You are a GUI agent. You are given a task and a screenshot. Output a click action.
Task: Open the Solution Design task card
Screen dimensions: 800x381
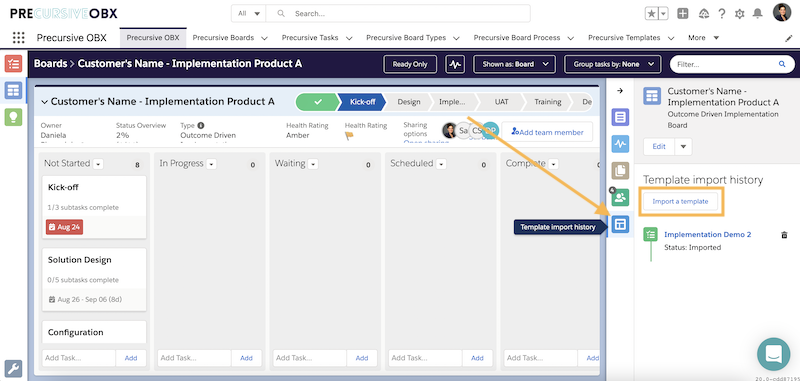[94, 280]
